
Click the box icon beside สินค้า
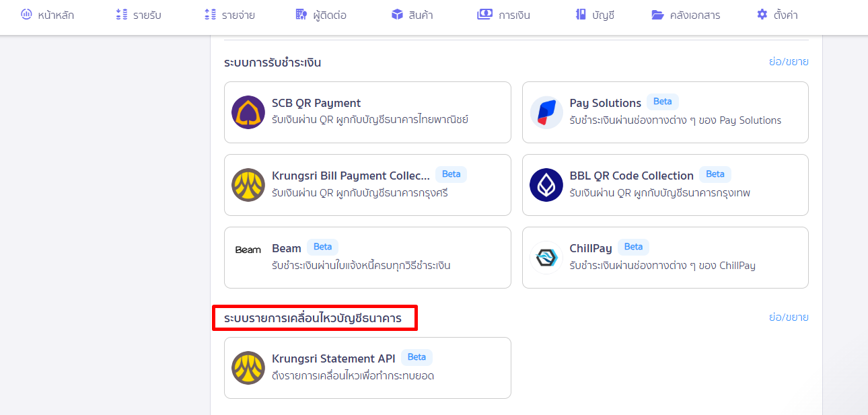(x=397, y=14)
